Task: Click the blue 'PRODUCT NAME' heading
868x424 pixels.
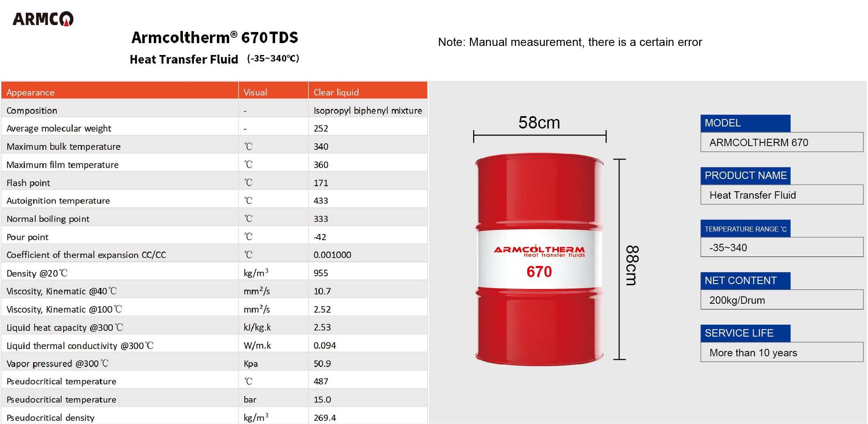Action: [x=745, y=176]
